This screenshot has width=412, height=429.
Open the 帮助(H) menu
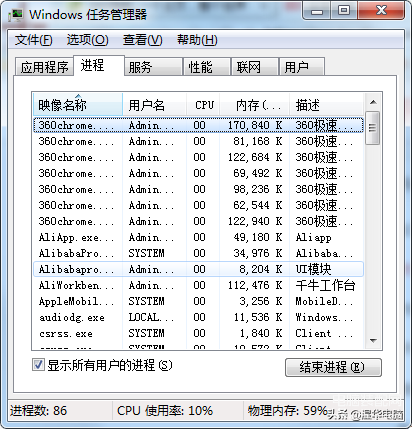197,40
